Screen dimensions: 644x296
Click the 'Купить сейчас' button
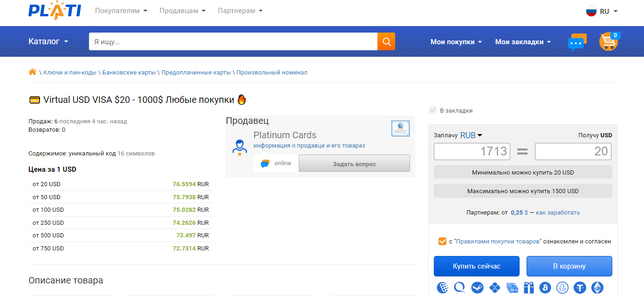click(476, 266)
